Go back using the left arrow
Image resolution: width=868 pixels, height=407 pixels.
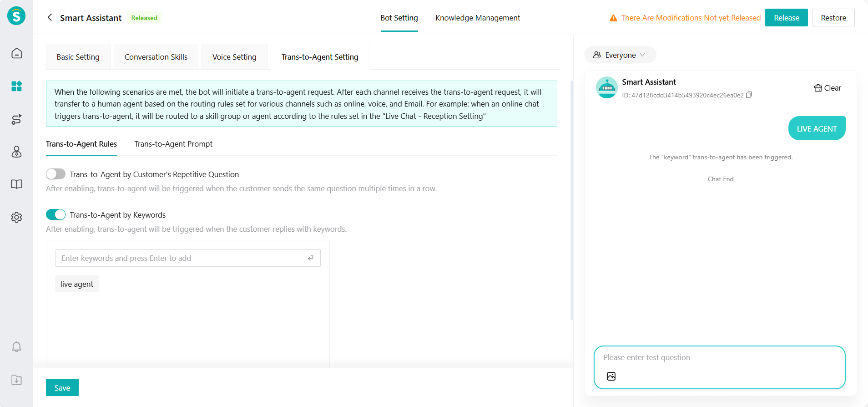coord(50,18)
